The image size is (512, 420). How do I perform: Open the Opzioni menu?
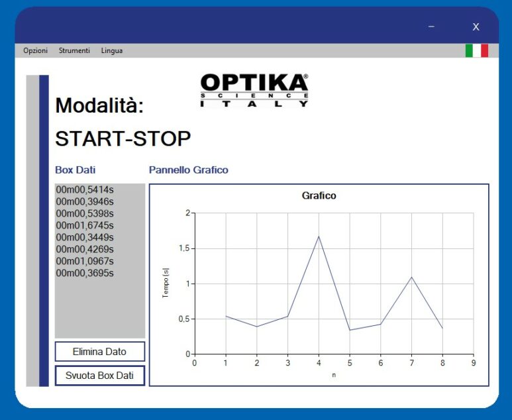(35, 51)
